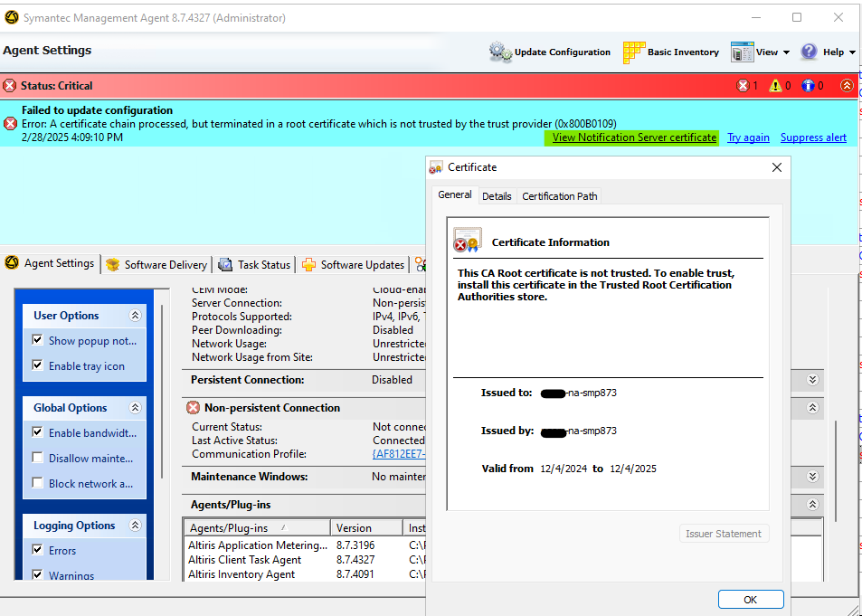Switch to the Agent Settings tab

coord(52,263)
